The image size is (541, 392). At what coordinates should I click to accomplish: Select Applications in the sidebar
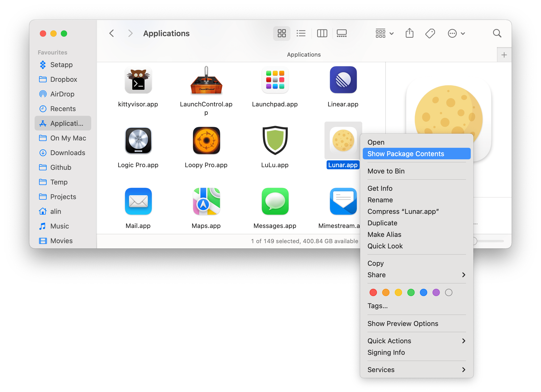63,123
